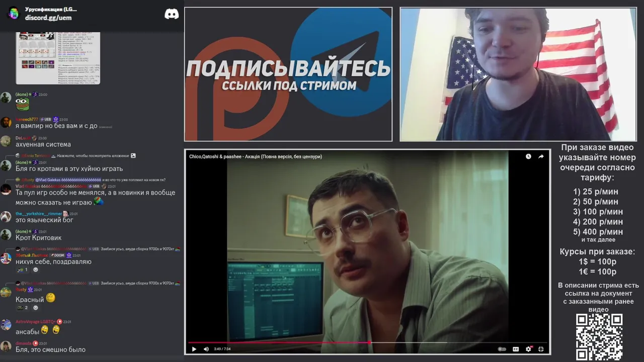Click the emoji after 'не играю'

(x=99, y=201)
